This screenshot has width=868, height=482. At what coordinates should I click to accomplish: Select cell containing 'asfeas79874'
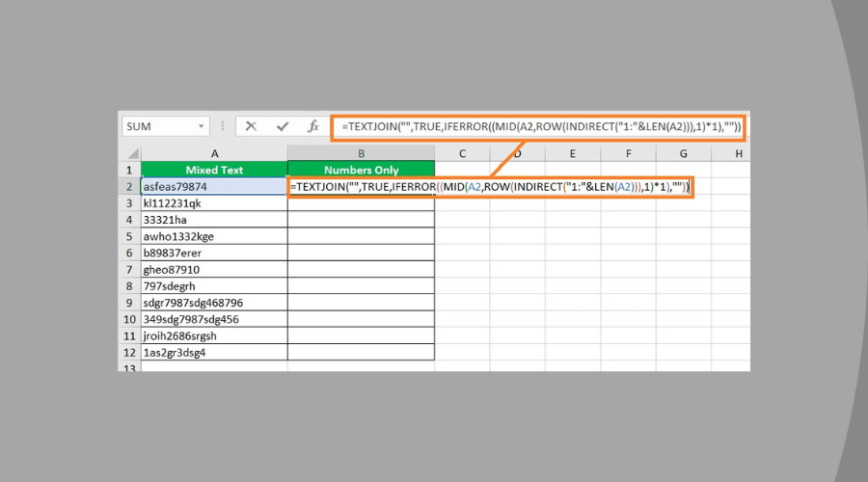(214, 186)
